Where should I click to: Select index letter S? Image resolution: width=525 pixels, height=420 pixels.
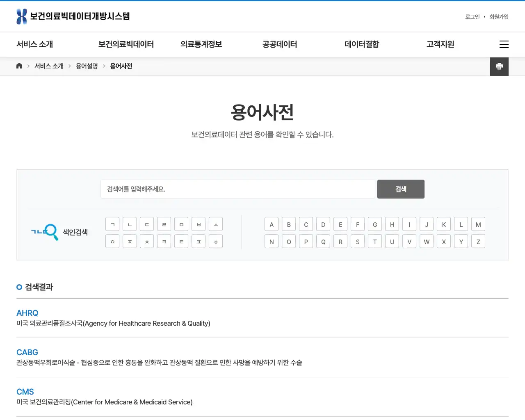tap(358, 242)
